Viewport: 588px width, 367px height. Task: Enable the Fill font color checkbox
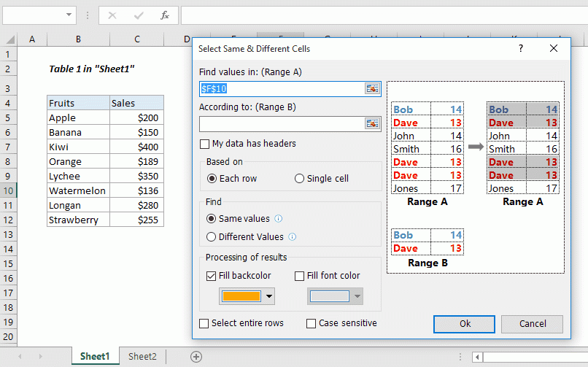click(299, 276)
